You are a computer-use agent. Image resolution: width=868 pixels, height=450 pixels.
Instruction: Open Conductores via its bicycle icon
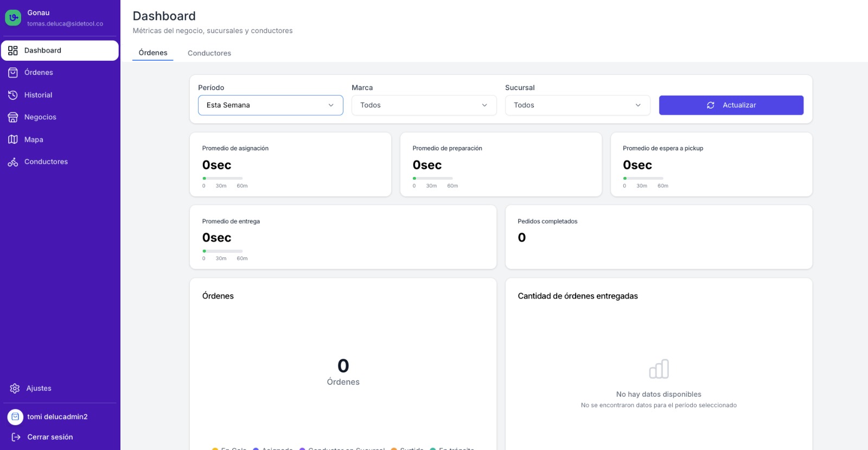pyautogui.click(x=13, y=162)
